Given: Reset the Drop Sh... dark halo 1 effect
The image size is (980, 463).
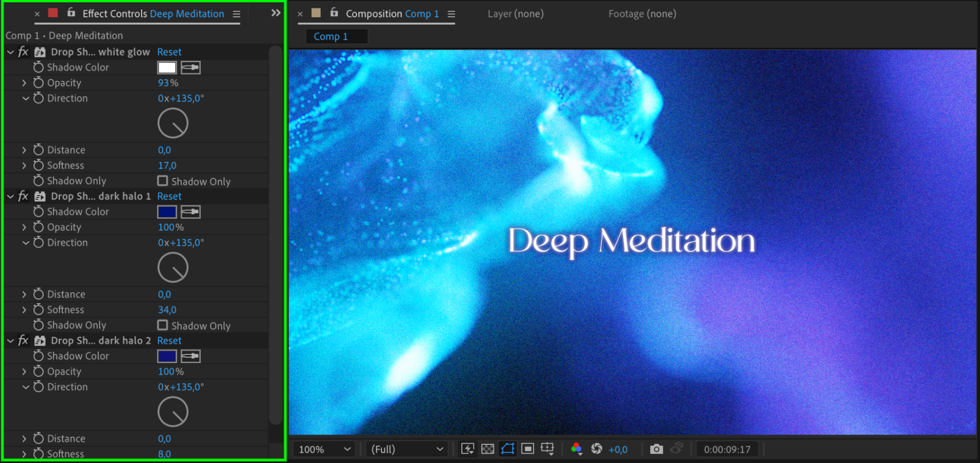Looking at the screenshot, I should [x=169, y=196].
